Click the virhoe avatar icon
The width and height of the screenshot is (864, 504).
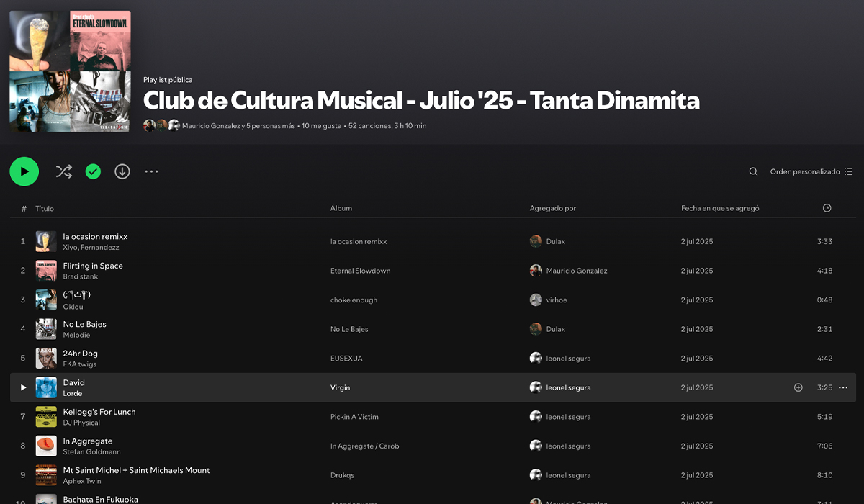click(x=536, y=300)
